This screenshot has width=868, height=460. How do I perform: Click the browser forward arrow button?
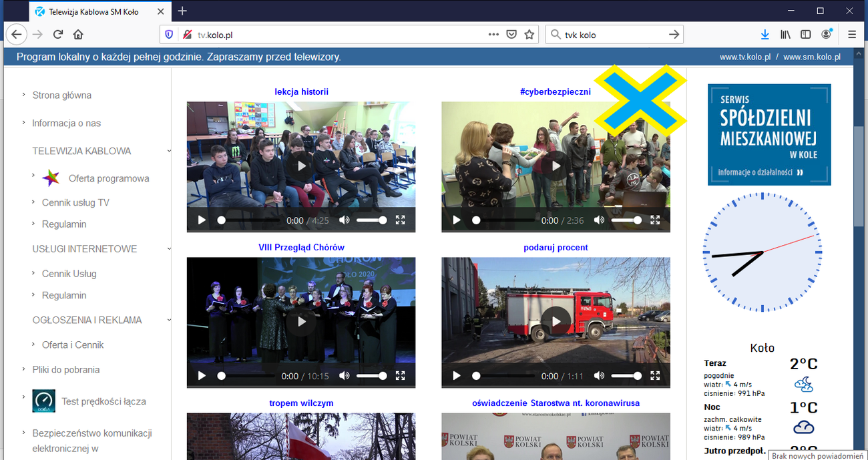tap(37, 34)
